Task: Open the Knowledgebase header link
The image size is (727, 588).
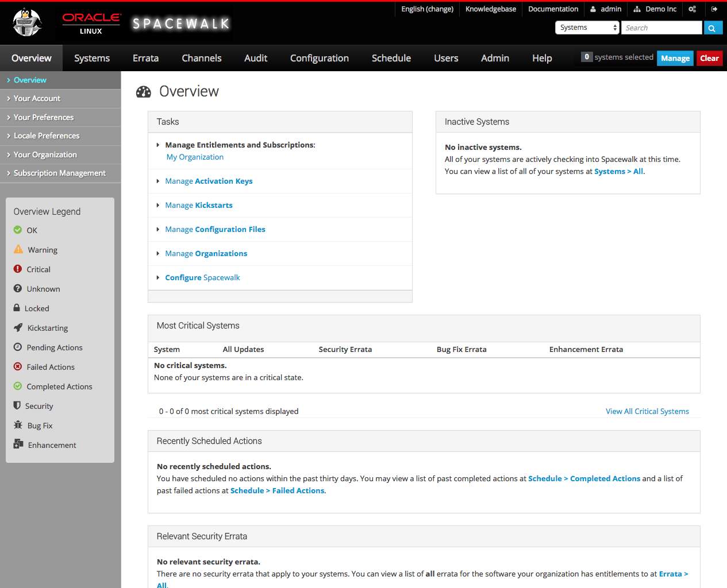Action: click(x=491, y=9)
